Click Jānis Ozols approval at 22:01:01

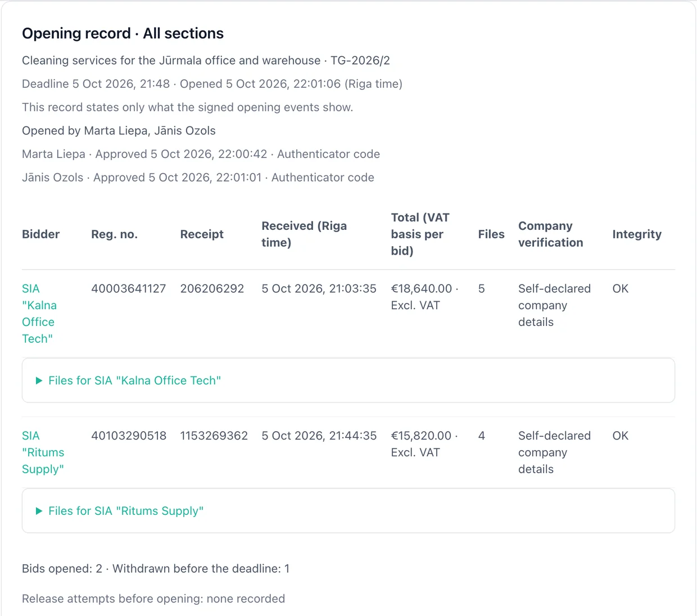[x=198, y=178]
